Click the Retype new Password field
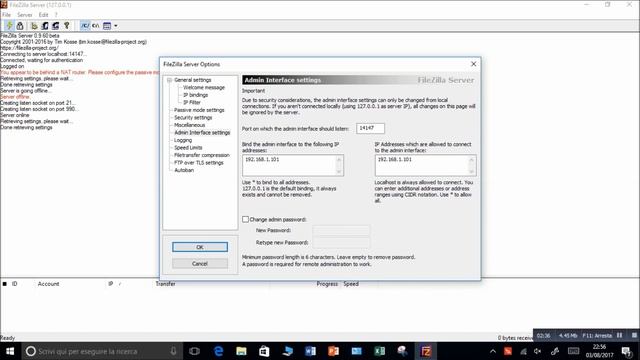Screen dimensions: 640x360 (x=341, y=242)
